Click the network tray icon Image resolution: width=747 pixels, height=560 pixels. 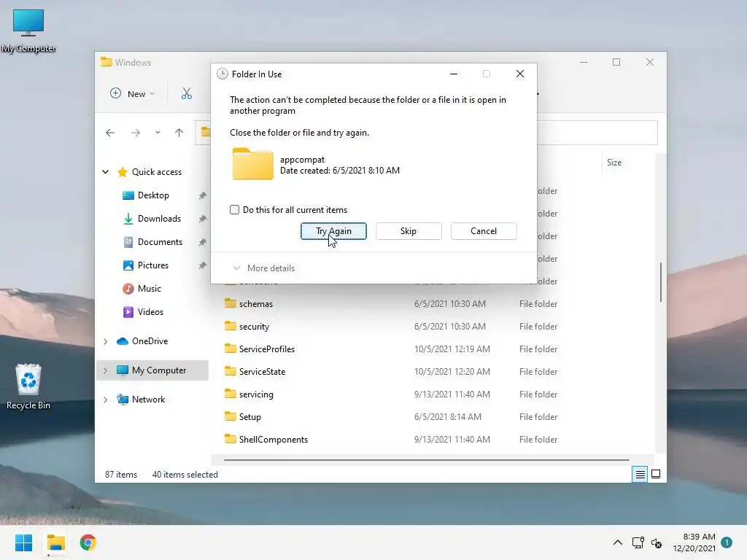coord(638,542)
